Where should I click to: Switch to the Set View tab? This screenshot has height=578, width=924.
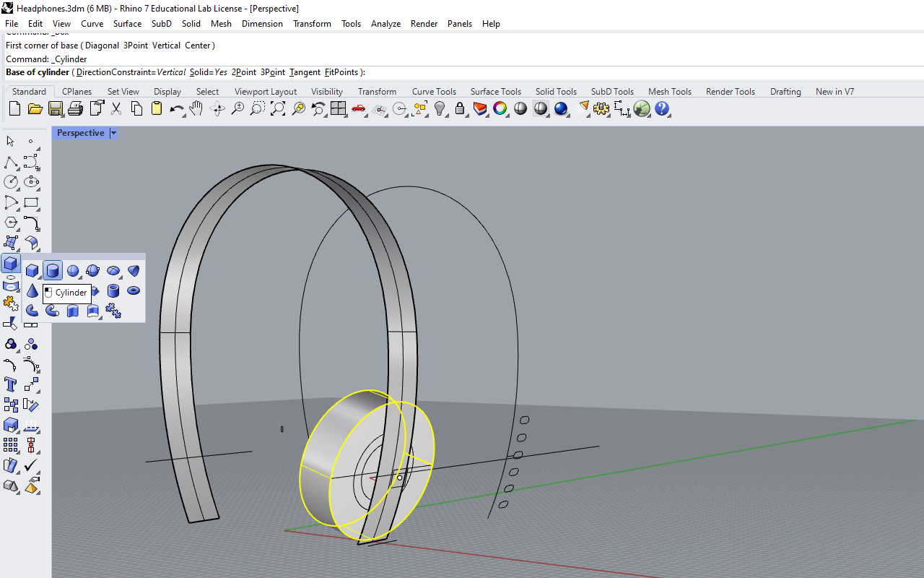[123, 92]
